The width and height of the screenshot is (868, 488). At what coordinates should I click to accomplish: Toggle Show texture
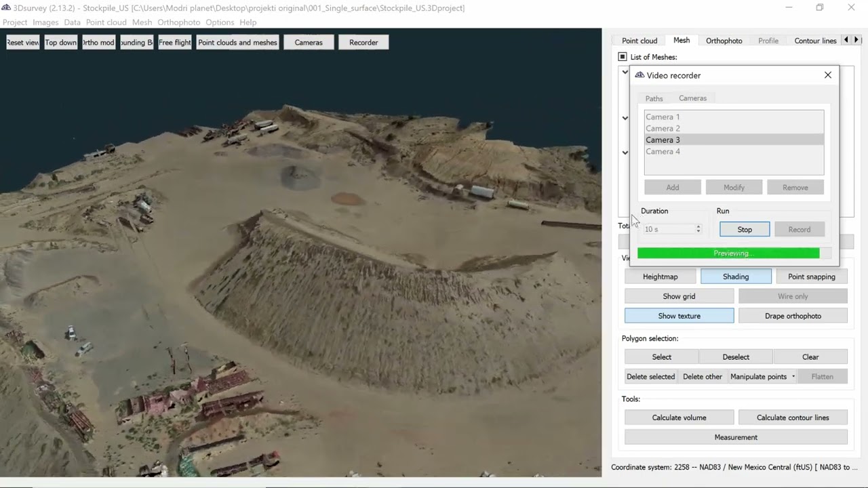679,316
